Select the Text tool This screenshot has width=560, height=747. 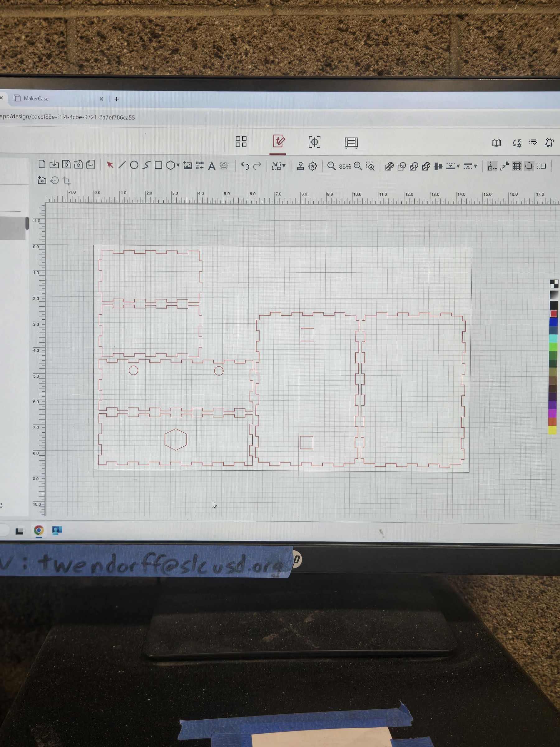[x=212, y=166]
